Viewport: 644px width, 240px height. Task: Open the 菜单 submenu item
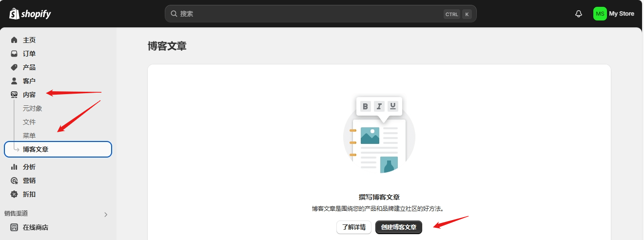[x=29, y=136]
